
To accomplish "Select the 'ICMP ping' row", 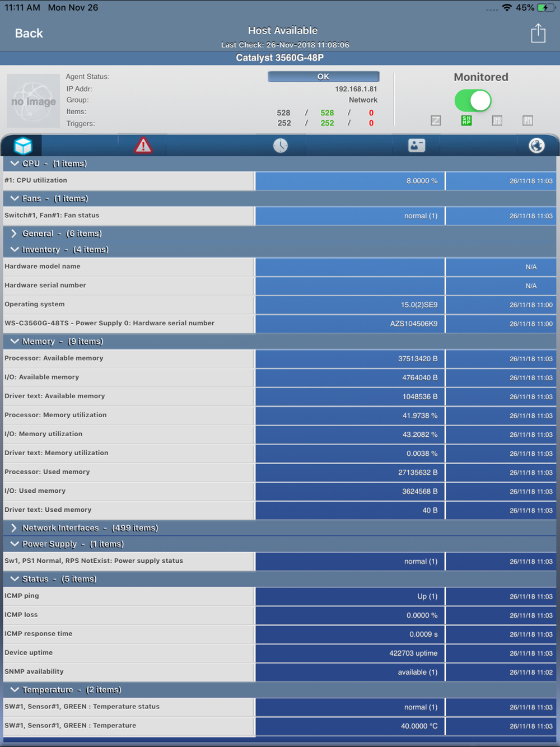I will 279,596.
